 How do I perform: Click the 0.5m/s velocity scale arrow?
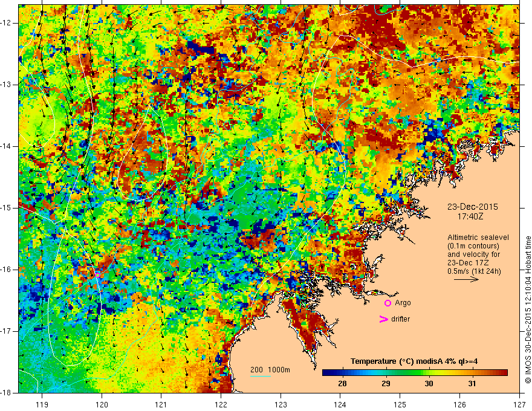(467, 280)
